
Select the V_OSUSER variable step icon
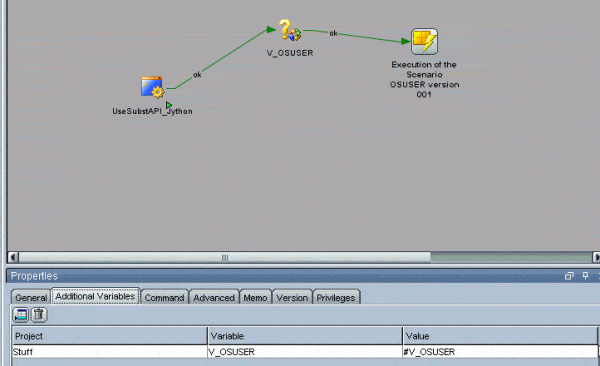[x=290, y=30]
